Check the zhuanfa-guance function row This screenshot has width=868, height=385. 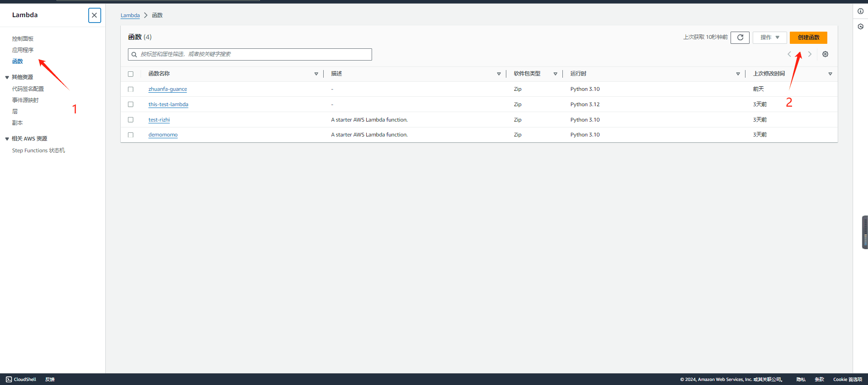tap(131, 89)
